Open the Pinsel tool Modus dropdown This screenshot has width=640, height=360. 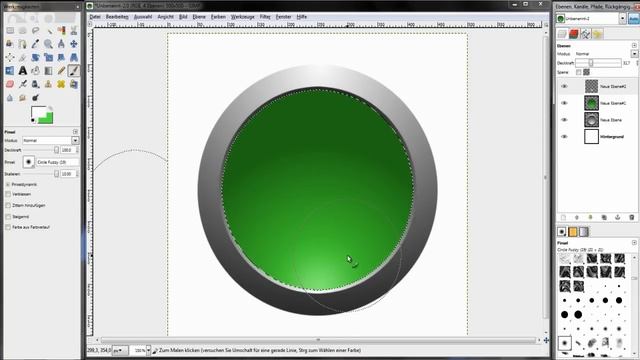[75, 140]
